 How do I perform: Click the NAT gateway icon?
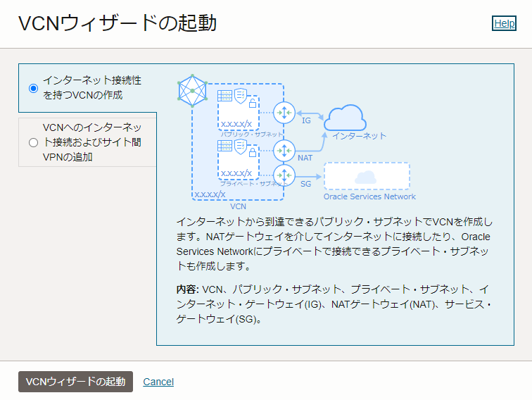(284, 151)
